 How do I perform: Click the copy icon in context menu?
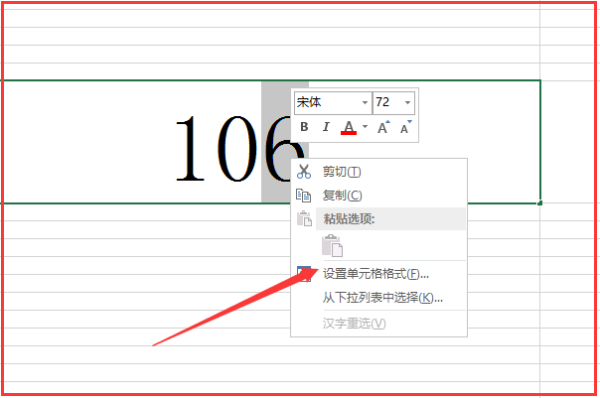[x=303, y=195]
